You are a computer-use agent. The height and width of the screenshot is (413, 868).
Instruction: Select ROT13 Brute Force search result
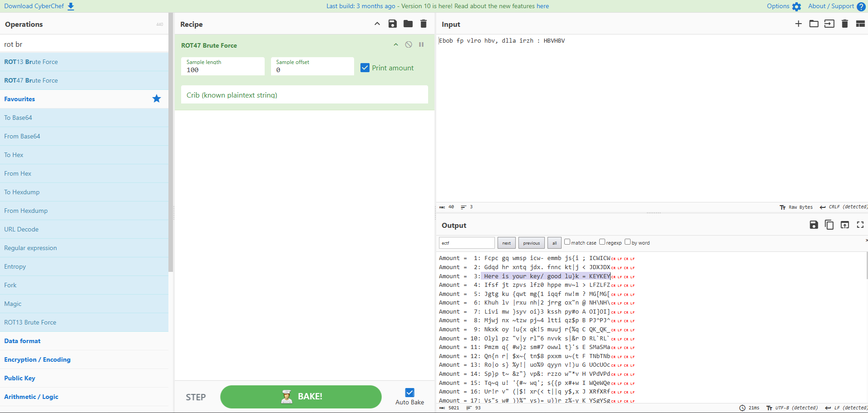point(84,62)
